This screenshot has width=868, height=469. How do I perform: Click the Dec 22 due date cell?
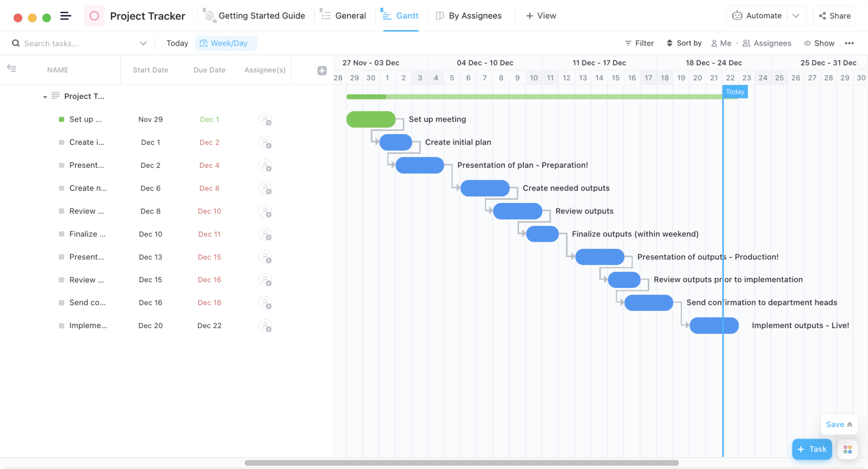pyautogui.click(x=209, y=326)
